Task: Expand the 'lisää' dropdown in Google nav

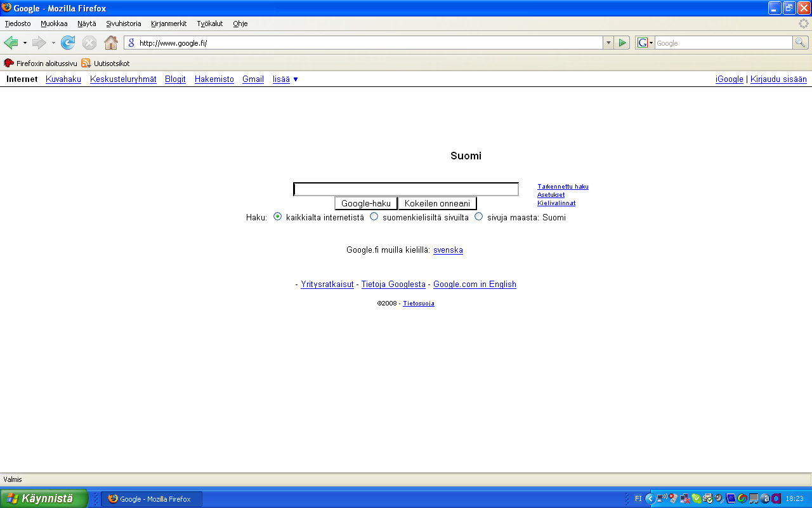Action: click(285, 79)
